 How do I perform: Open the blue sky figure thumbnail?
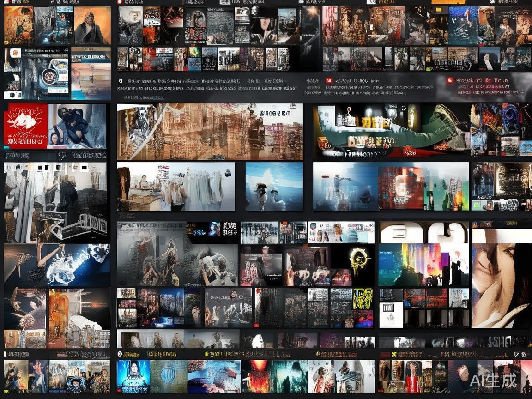[x=274, y=187]
